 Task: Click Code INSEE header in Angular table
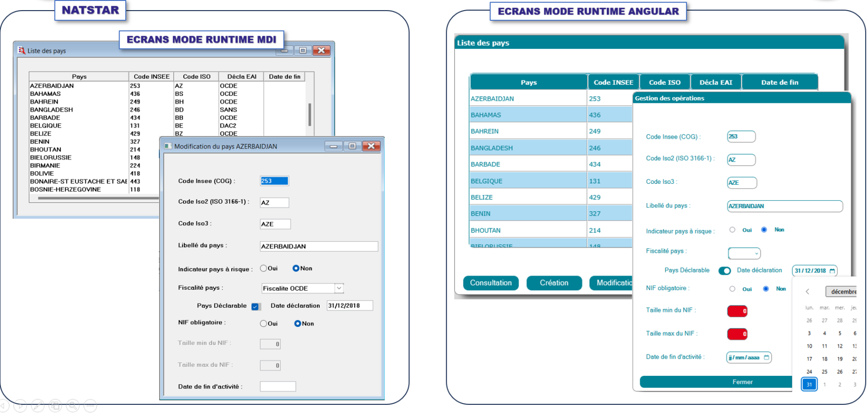614,82
